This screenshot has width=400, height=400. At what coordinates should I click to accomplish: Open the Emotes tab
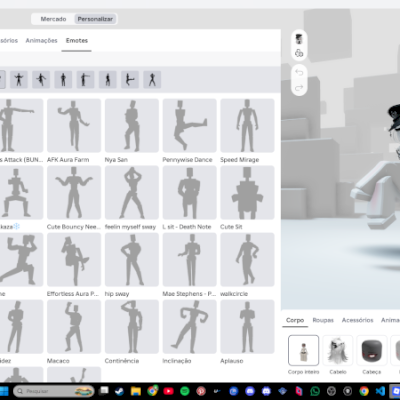click(77, 40)
